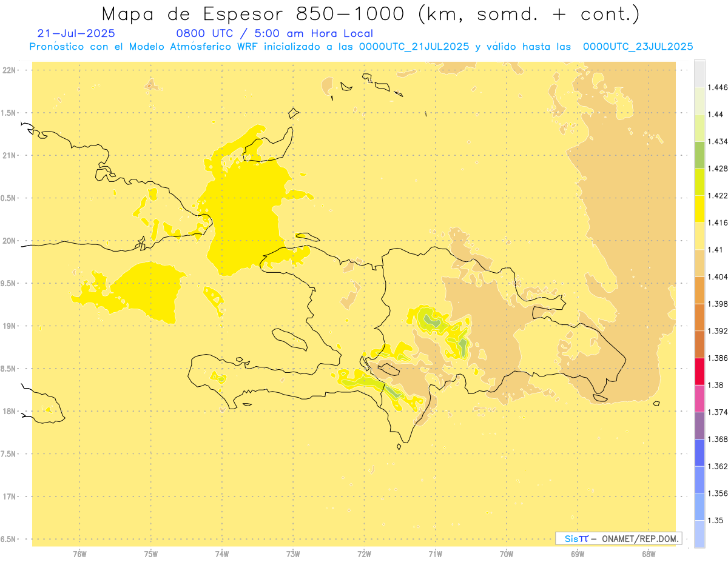Click the "21N" latitude label

[x=9, y=156]
